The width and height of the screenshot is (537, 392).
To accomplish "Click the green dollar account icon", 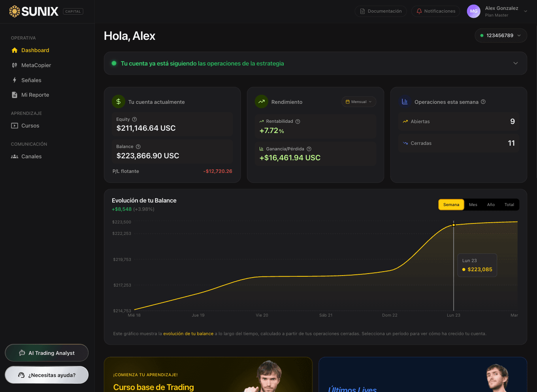I will tap(119, 102).
